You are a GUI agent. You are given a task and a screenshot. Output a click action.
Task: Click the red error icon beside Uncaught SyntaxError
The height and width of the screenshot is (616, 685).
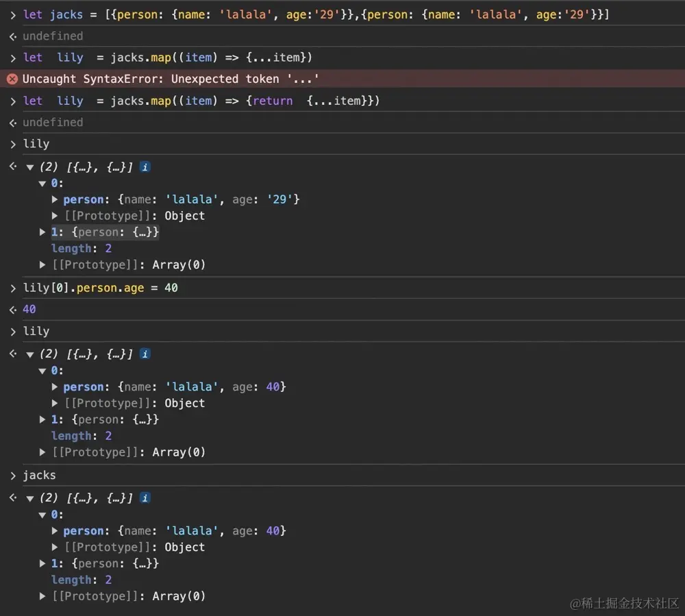[12, 79]
